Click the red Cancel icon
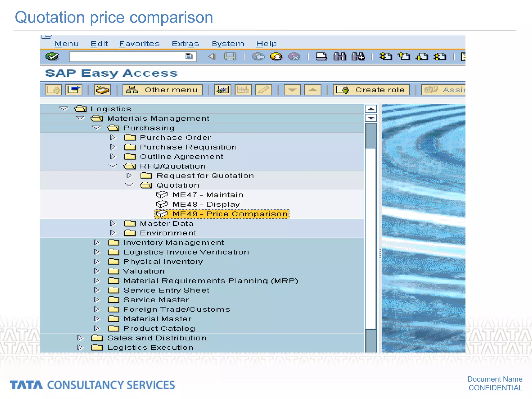 pos(294,56)
